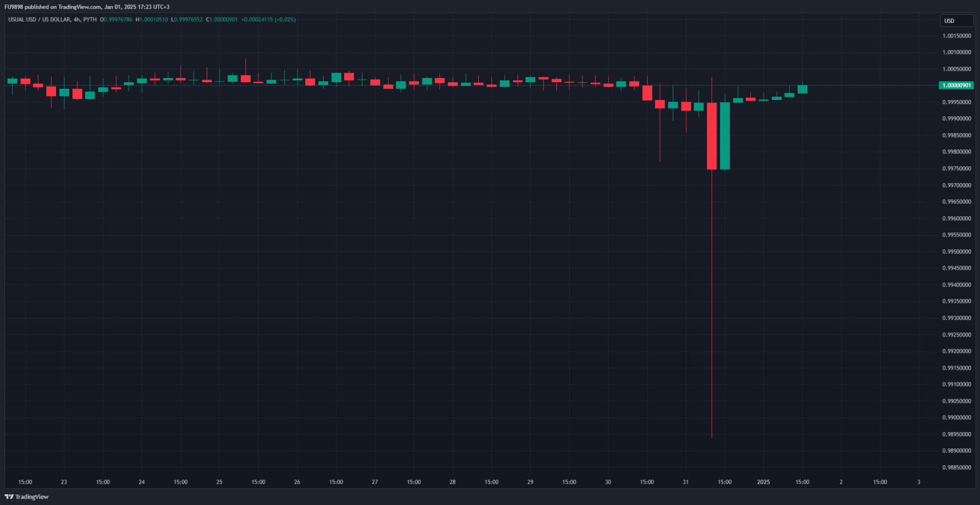Click the 3 date label on time axis
Image resolution: width=980 pixels, height=505 pixels.
(919, 482)
